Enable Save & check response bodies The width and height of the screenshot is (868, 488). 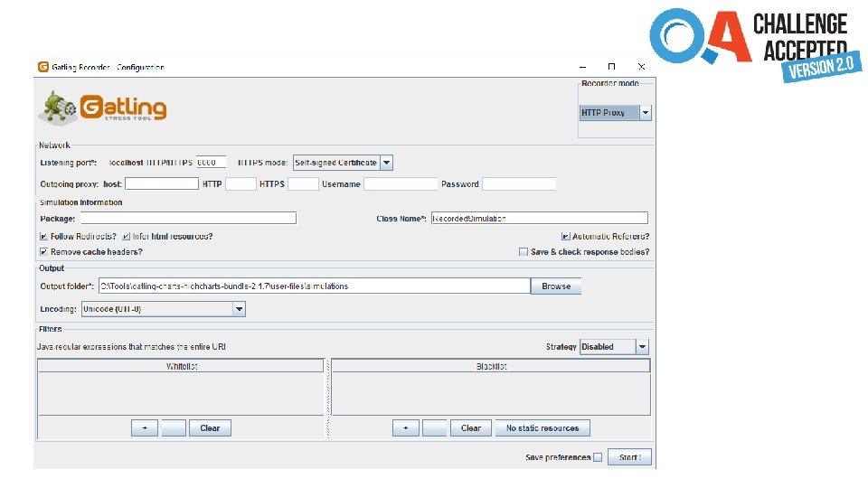(524, 252)
